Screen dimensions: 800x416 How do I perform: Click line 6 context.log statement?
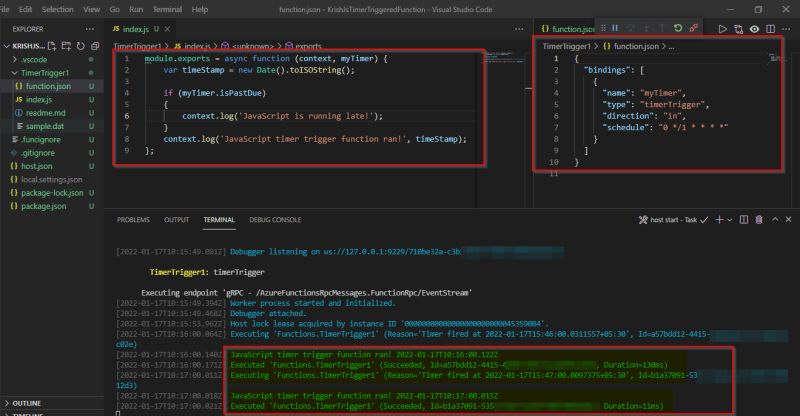282,116
